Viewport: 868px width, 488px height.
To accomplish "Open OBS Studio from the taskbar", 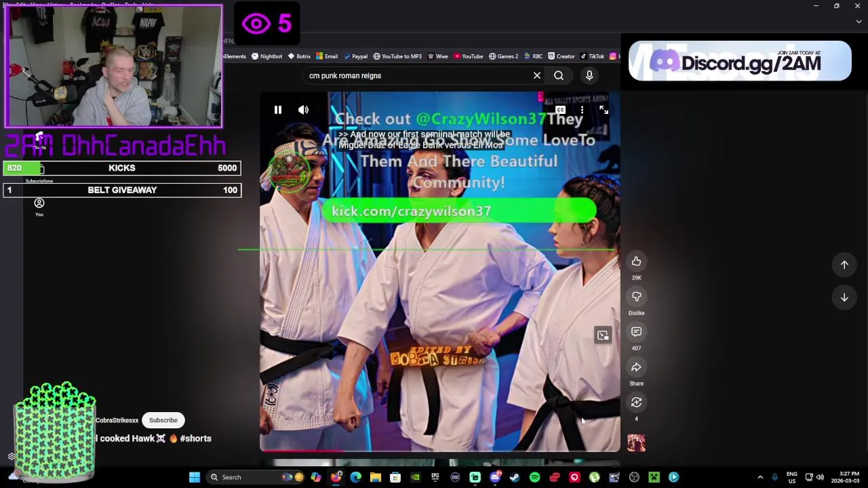I will coord(634,477).
